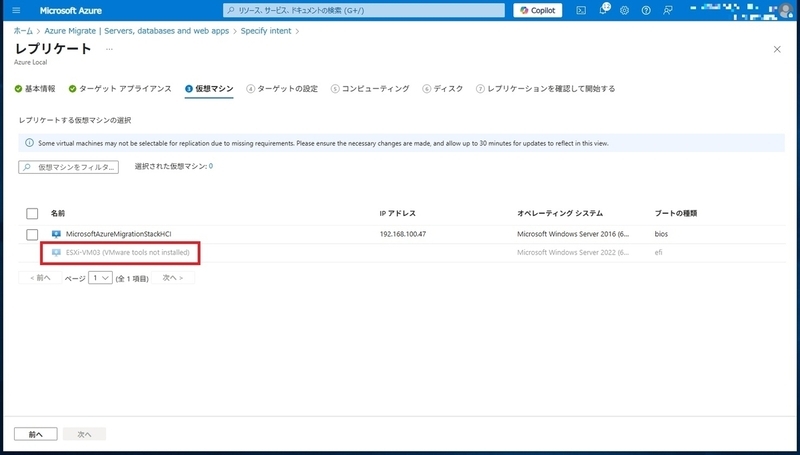Viewport: 800px width, 455px height.
Task: Open the page number dropdown
Action: [100, 278]
